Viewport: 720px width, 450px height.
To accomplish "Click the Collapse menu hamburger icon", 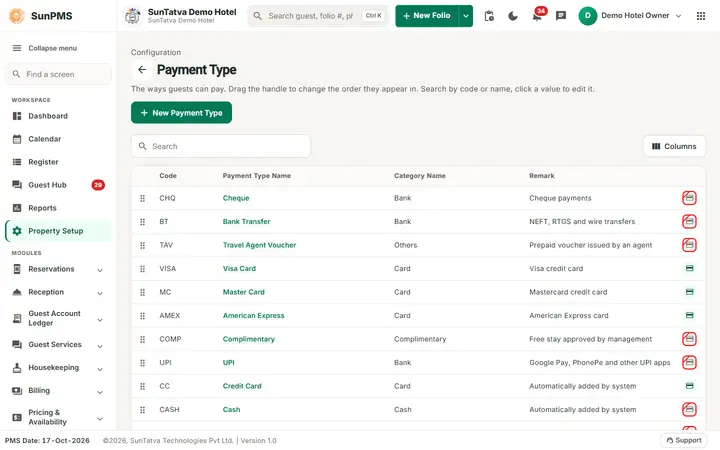I will click(17, 48).
